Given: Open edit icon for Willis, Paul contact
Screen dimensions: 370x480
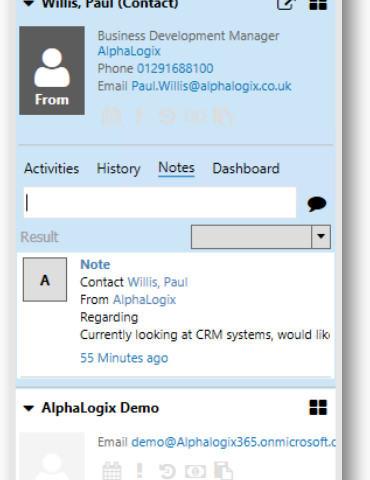Looking at the screenshot, I should tap(286, 4).
